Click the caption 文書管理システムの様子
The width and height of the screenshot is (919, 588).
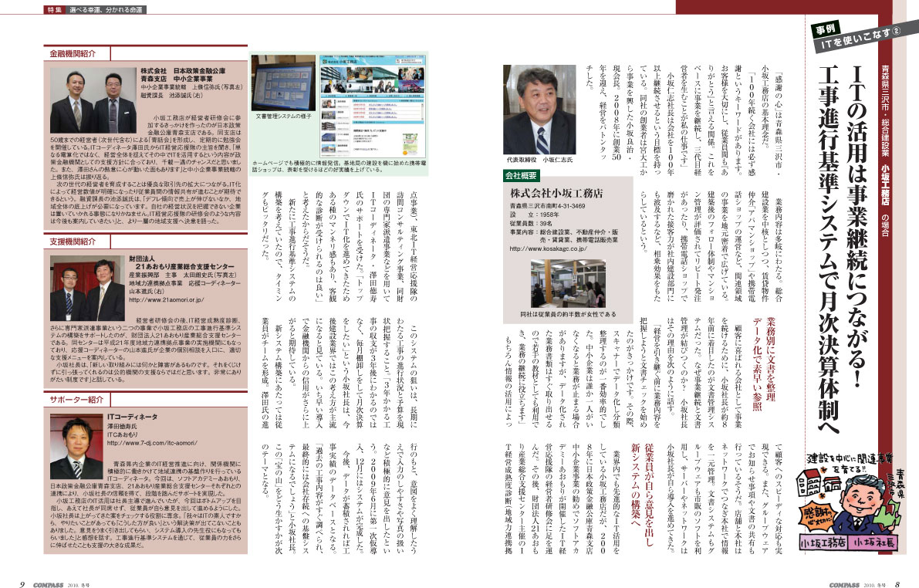pyautogui.click(x=284, y=116)
